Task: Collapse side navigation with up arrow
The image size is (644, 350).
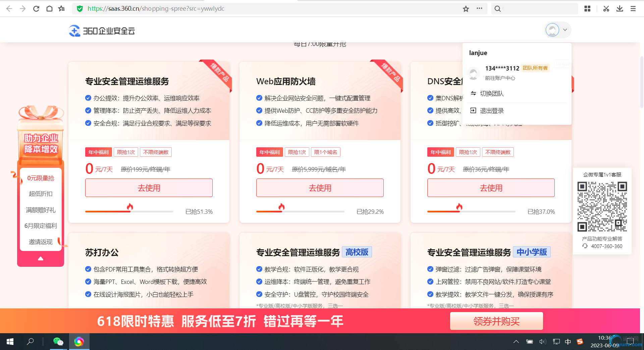Action: (41, 258)
